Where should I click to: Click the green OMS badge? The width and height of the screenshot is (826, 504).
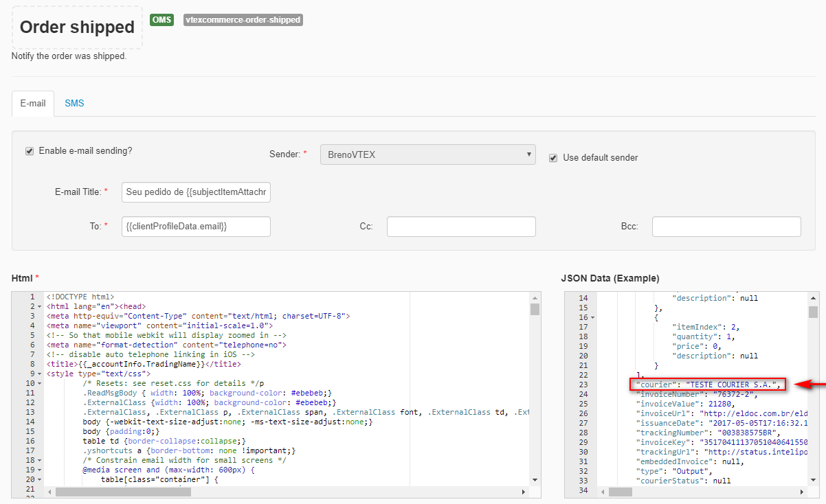(161, 20)
